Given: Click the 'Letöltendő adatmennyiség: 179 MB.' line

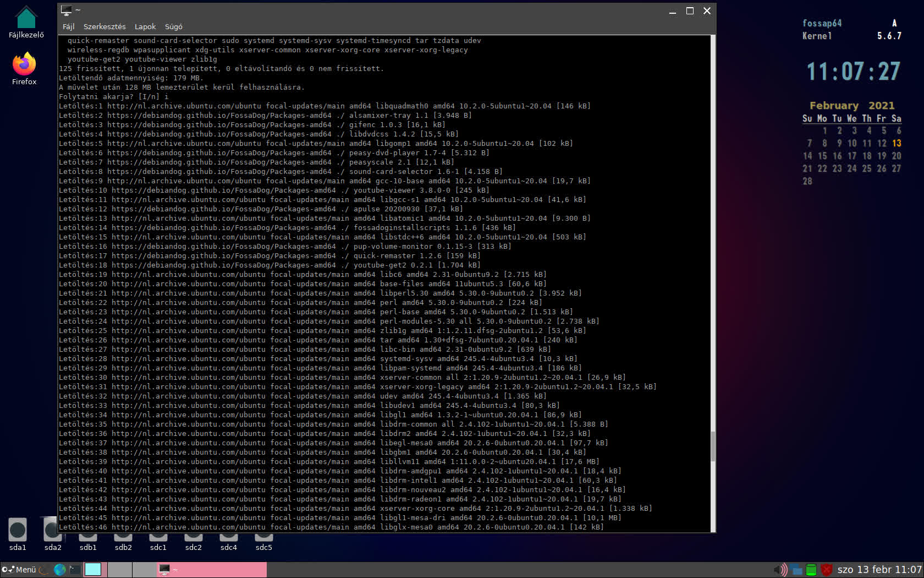Looking at the screenshot, I should (131, 78).
